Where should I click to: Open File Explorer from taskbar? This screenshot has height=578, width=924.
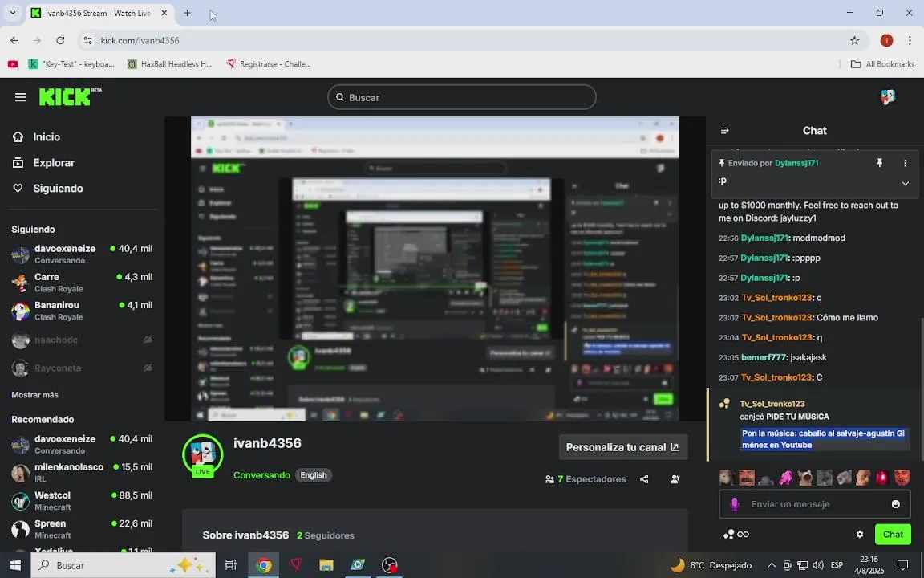tap(326, 565)
